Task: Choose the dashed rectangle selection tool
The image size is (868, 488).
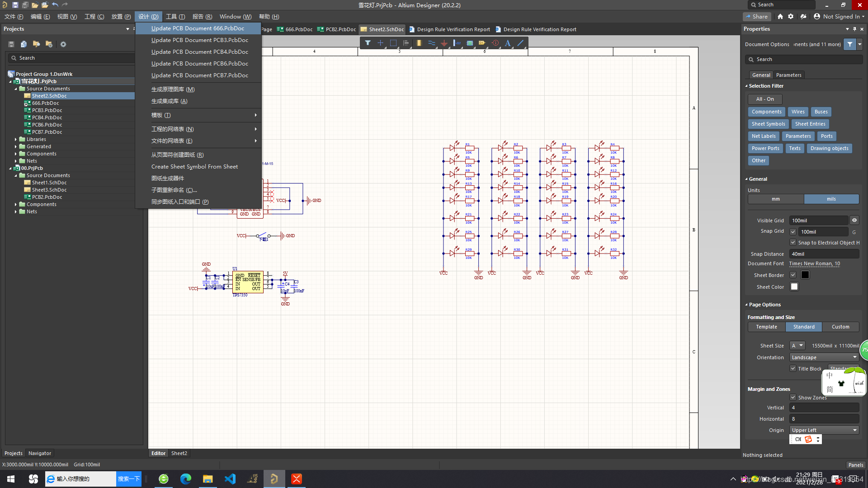Action: pos(393,43)
